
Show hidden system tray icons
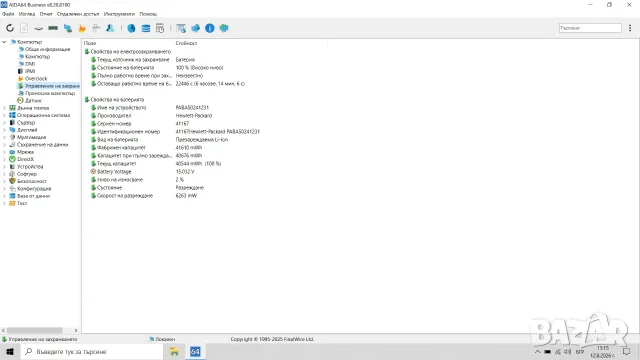coord(538,351)
